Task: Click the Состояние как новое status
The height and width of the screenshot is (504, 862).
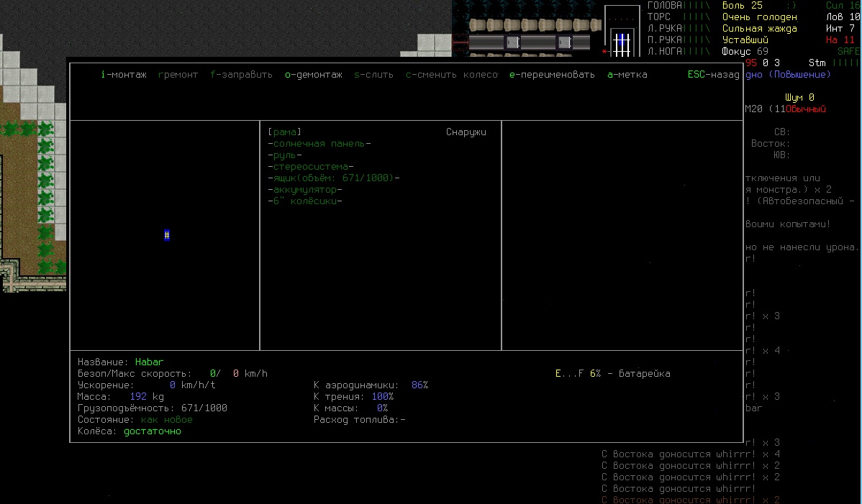Action: point(167,420)
